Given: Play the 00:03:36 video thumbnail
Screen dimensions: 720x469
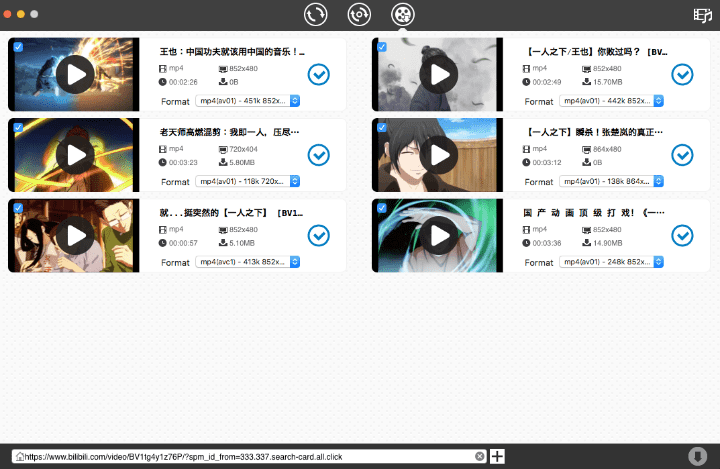Looking at the screenshot, I should [438, 235].
